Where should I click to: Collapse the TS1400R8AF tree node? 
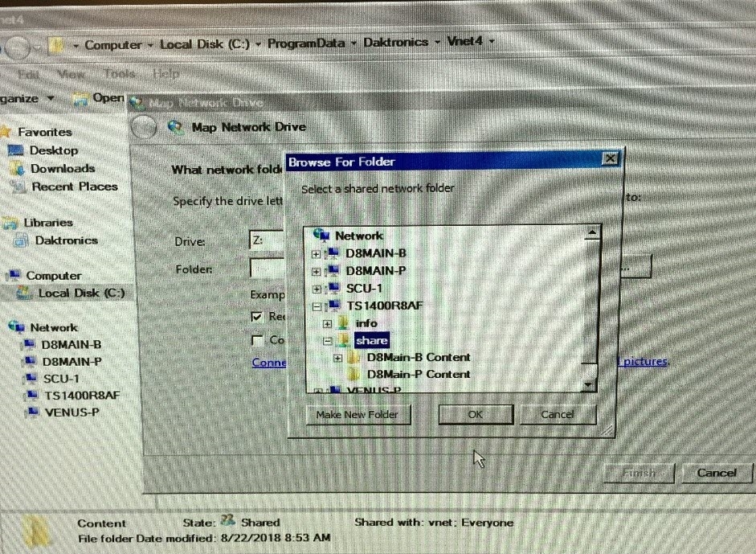(316, 306)
